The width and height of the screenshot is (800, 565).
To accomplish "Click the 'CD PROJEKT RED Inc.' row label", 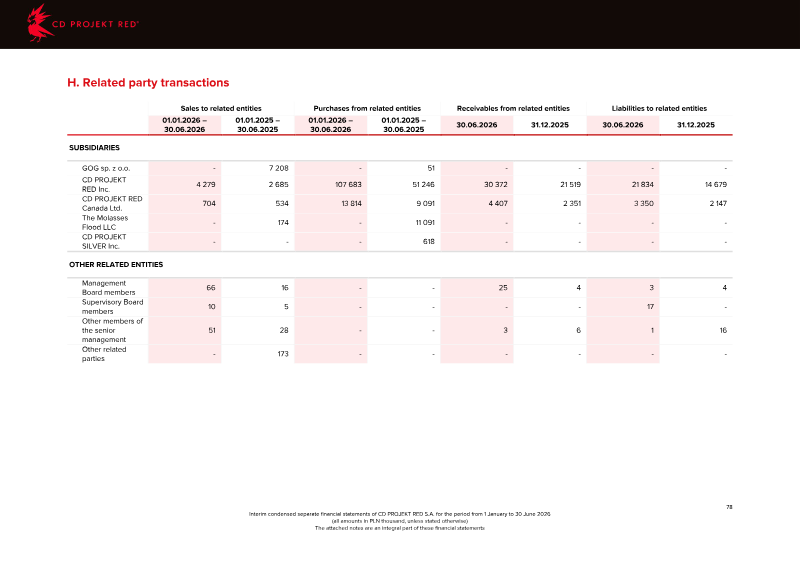I will [104, 184].
